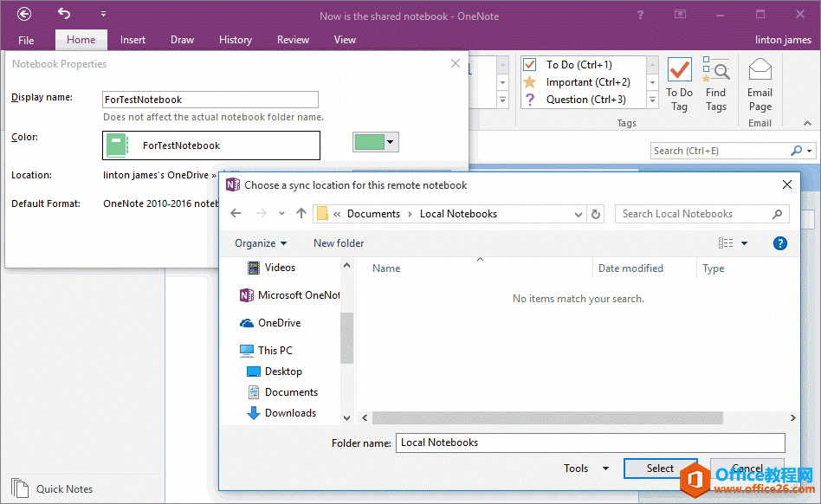
Task: Open the File menu
Action: click(26, 40)
